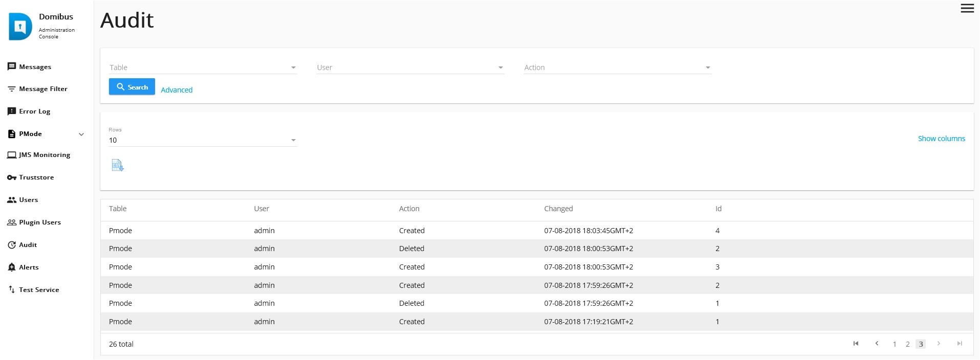Navigate to JMS Monitoring

[44, 155]
